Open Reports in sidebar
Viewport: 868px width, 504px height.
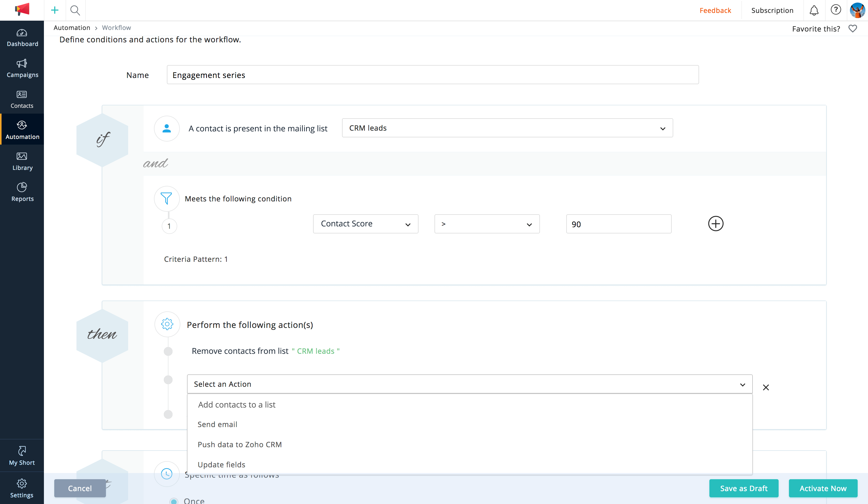[22, 192]
